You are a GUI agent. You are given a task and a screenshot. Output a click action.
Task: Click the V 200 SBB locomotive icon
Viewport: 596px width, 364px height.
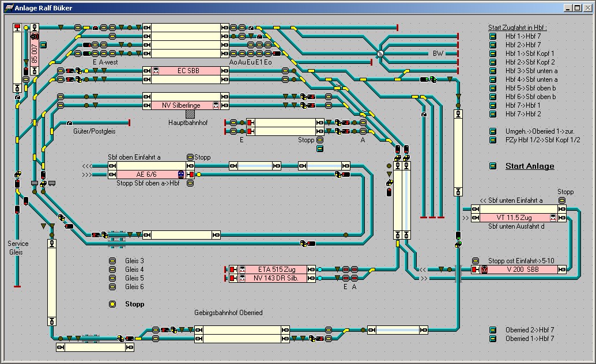(x=485, y=270)
